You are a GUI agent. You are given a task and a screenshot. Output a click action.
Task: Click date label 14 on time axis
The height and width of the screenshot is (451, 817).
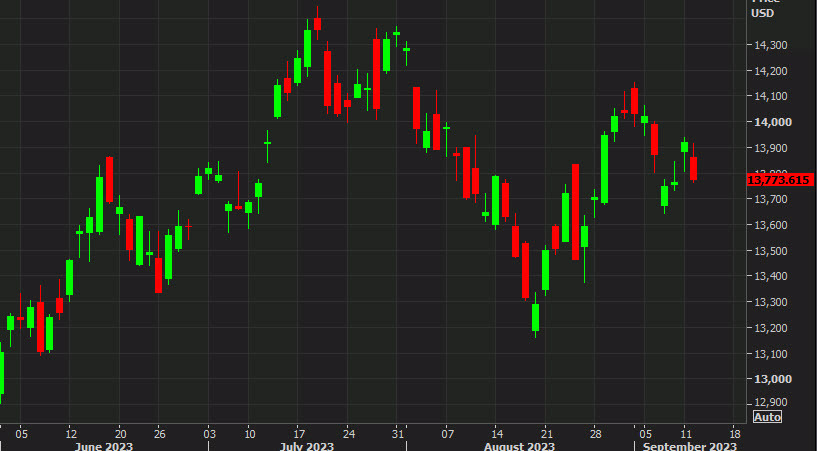[x=497, y=434]
